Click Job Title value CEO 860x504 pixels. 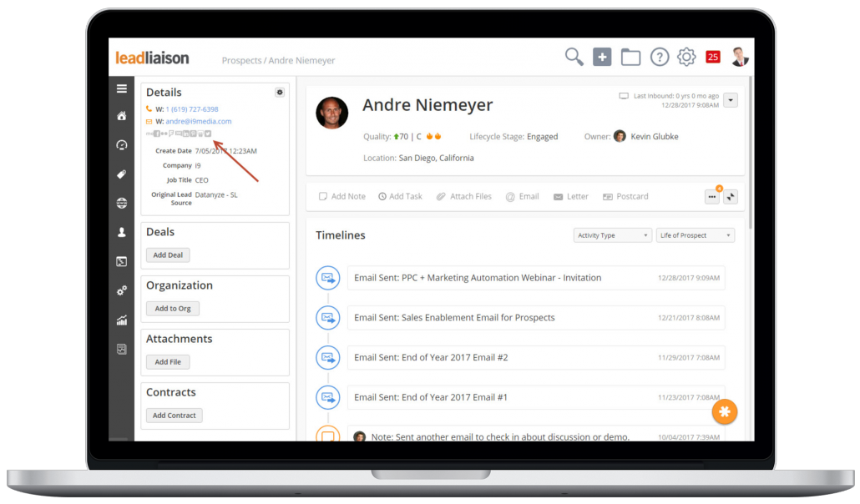coord(202,180)
